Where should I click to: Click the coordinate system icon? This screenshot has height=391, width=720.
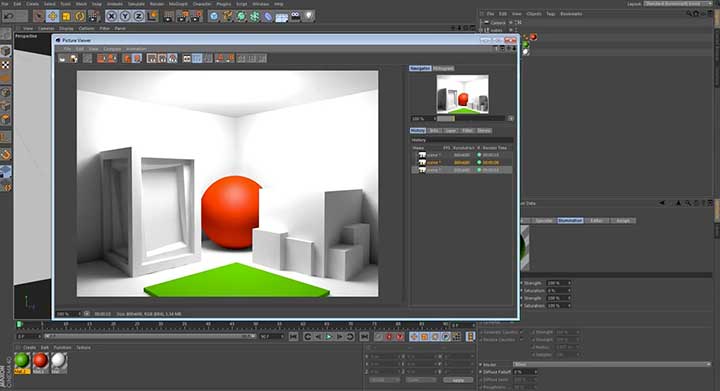(x=152, y=17)
